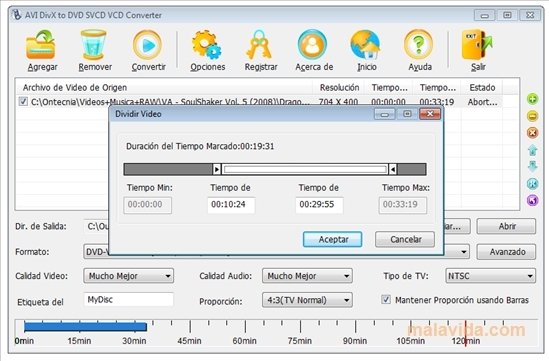Click Archivo de Video de Origen column header
549x361 pixels.
click(164, 88)
